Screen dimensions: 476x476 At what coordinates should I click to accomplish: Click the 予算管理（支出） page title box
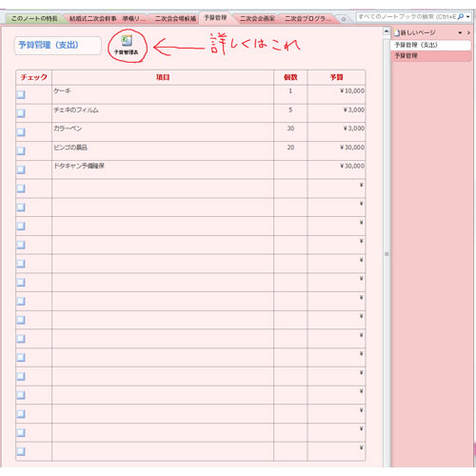click(x=58, y=45)
